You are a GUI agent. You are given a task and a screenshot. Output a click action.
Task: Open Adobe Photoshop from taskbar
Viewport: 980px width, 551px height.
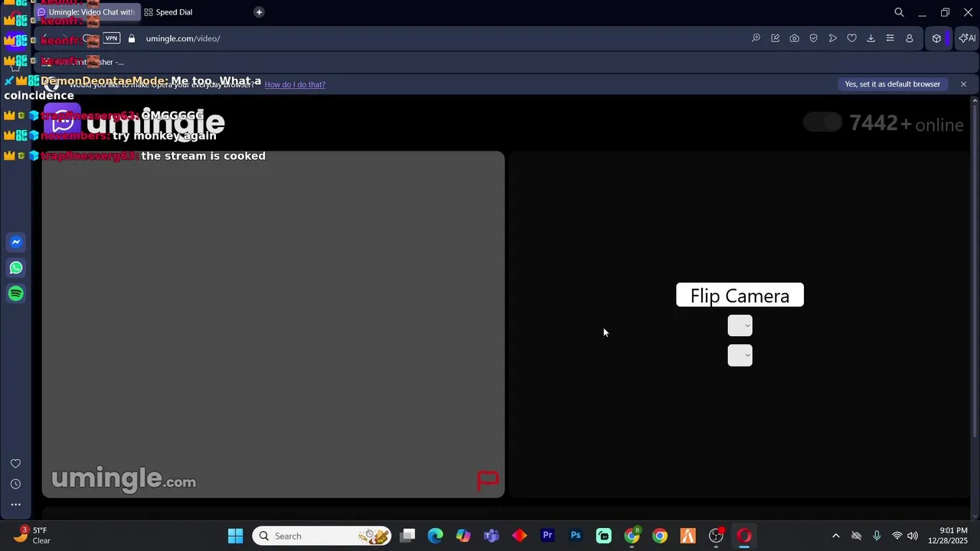(x=576, y=536)
